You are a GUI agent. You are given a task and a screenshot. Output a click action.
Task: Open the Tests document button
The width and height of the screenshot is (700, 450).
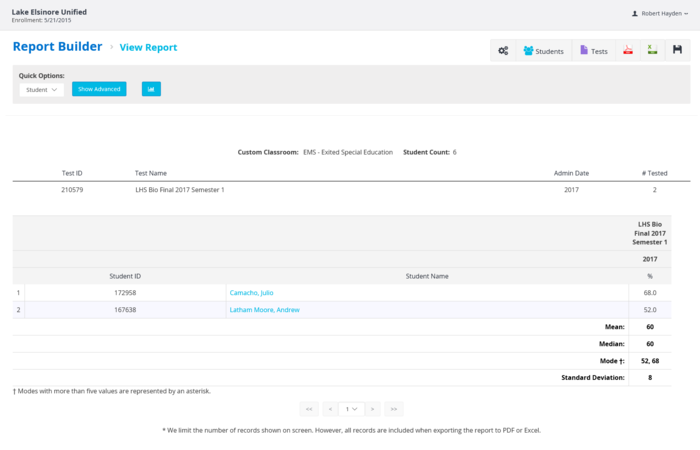[x=593, y=51]
